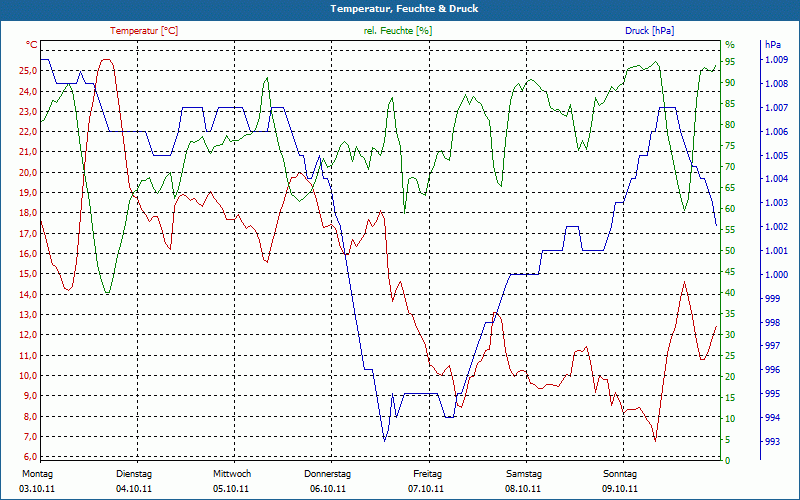The width and height of the screenshot is (800, 500).
Task: Click the '35' humidity axis value
Action: click(x=730, y=314)
